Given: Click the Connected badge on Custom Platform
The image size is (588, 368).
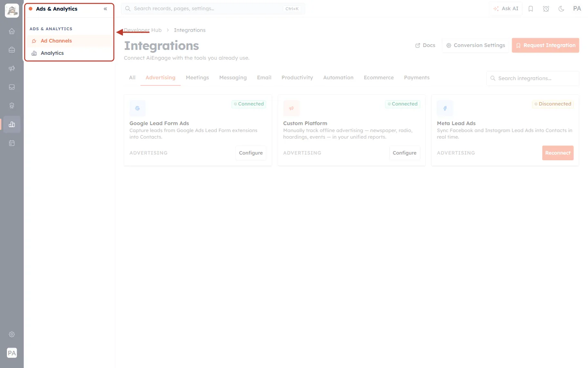Looking at the screenshot, I should 403,104.
